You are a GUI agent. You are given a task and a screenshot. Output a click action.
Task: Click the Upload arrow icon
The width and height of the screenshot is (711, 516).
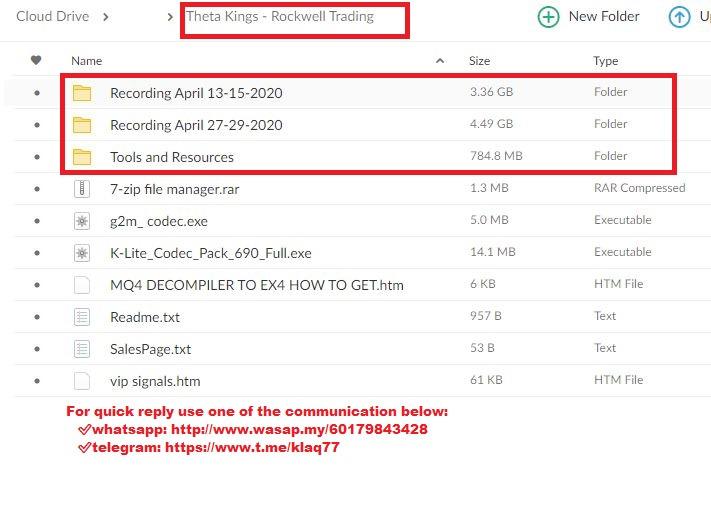click(679, 17)
